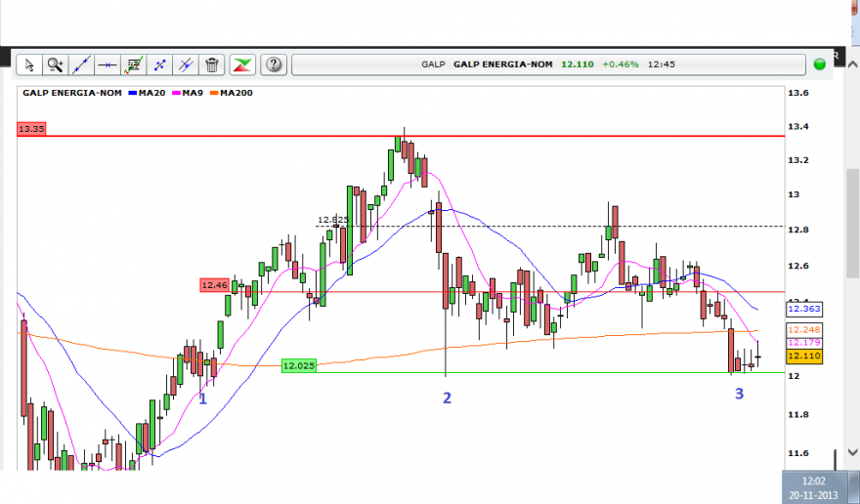Click the taskbar clock showing 12:02

(813, 482)
